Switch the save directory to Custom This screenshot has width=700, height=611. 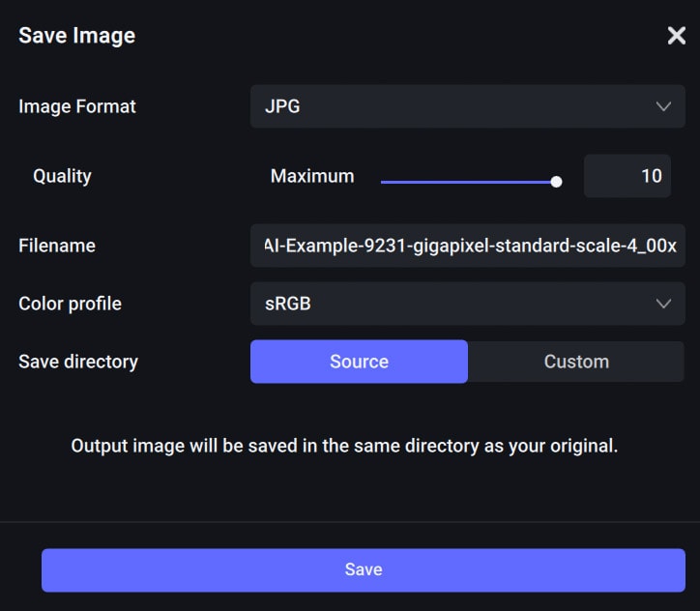pyautogui.click(x=576, y=362)
